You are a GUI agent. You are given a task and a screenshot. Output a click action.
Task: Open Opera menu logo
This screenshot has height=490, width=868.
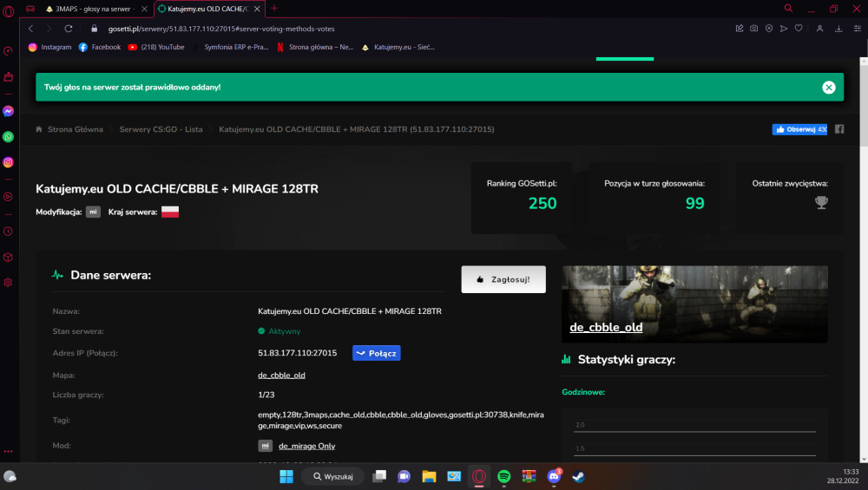[9, 10]
